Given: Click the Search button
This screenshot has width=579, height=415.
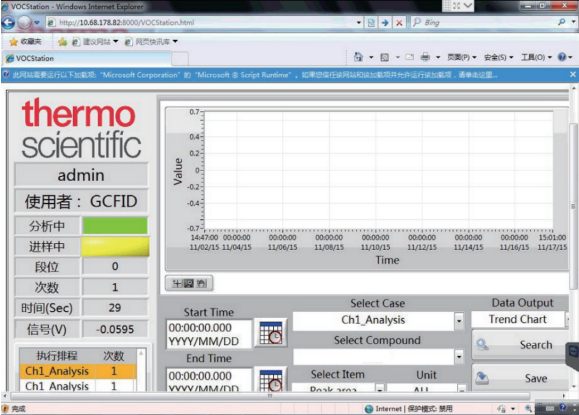Looking at the screenshot, I should pos(520,345).
